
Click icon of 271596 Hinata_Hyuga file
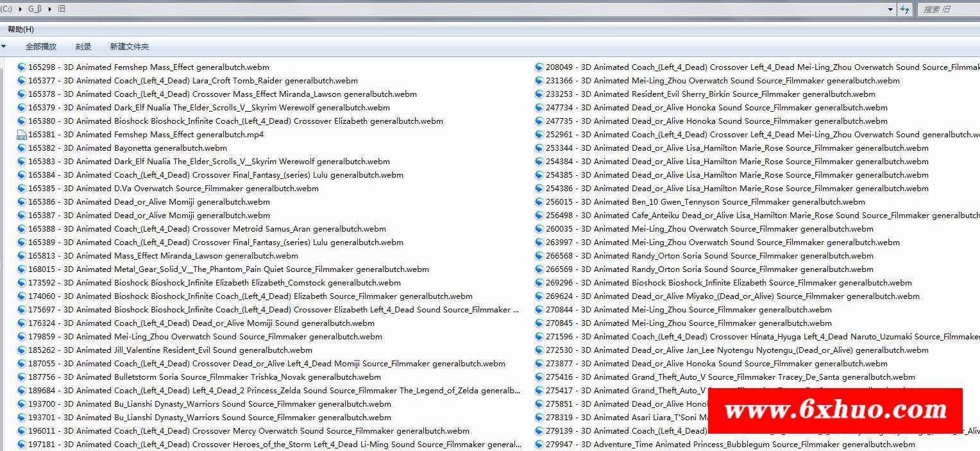pyautogui.click(x=539, y=336)
